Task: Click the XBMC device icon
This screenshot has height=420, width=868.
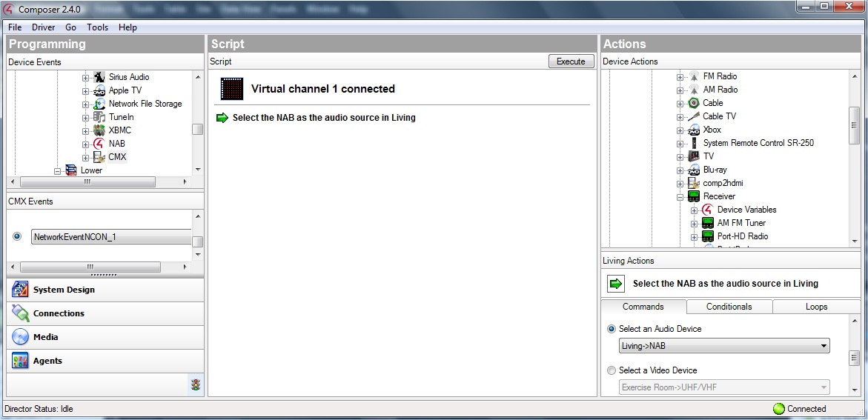Action: tap(99, 130)
